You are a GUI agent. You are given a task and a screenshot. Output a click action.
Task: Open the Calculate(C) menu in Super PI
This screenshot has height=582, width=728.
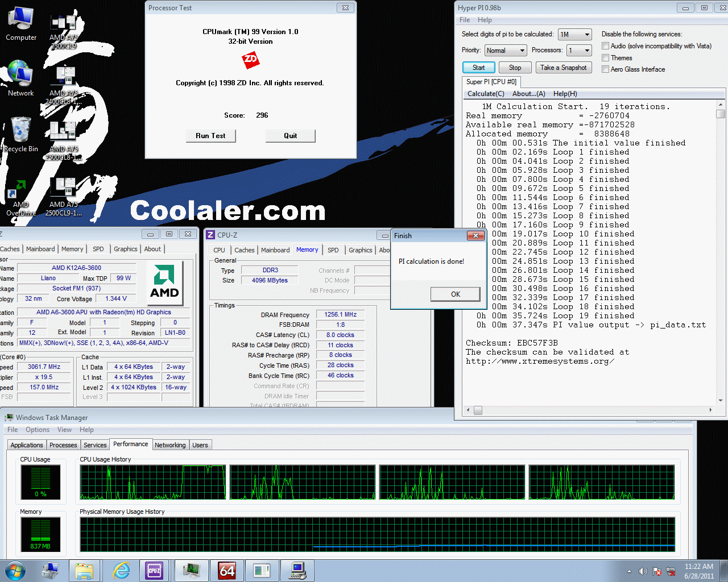[486, 94]
